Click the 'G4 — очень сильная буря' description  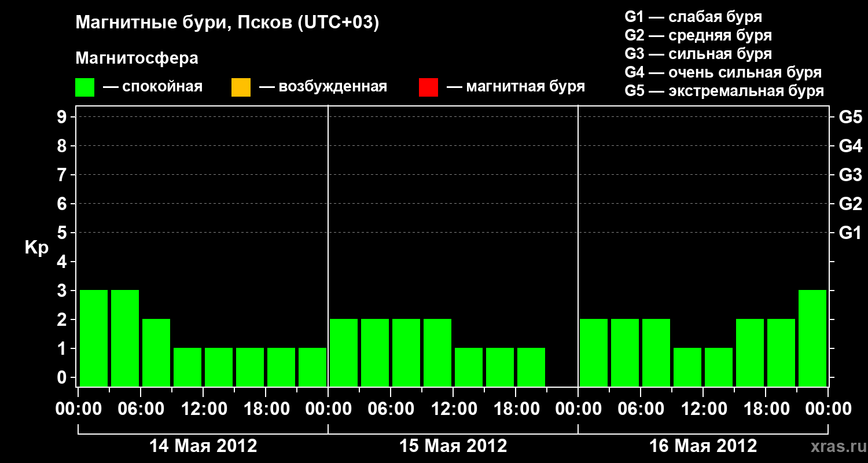click(x=723, y=72)
